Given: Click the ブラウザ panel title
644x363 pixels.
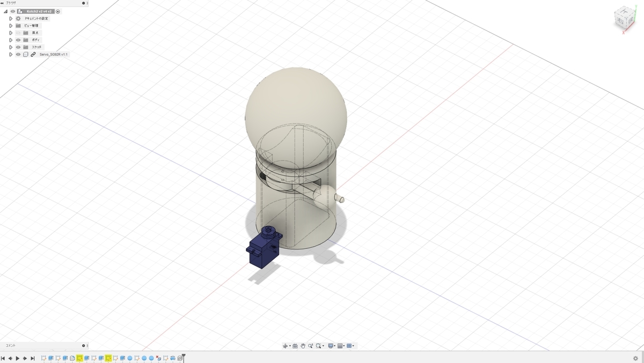Looking at the screenshot, I should pyautogui.click(x=11, y=3).
